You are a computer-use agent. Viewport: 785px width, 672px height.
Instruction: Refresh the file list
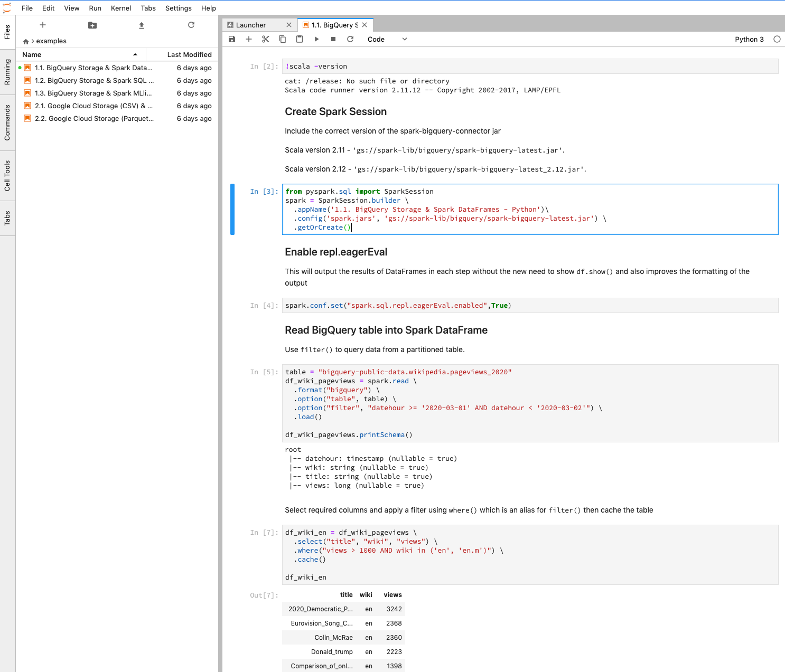coord(191,25)
